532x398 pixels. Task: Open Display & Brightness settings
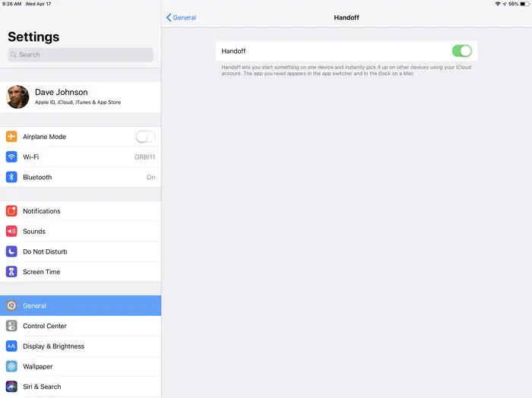point(81,346)
